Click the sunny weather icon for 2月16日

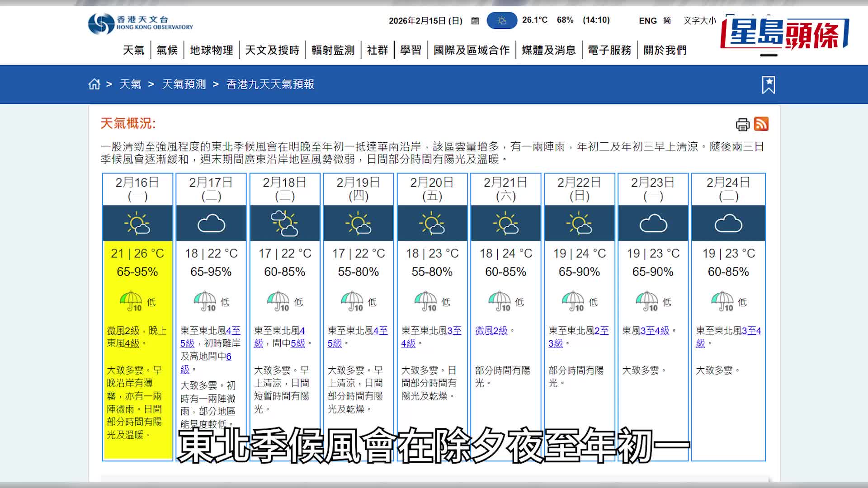pos(137,222)
